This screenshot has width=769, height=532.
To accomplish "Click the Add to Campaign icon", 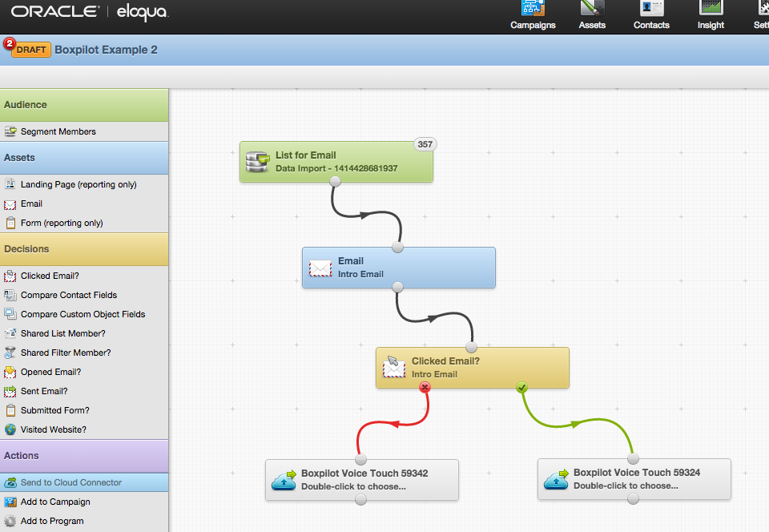I will [10, 502].
